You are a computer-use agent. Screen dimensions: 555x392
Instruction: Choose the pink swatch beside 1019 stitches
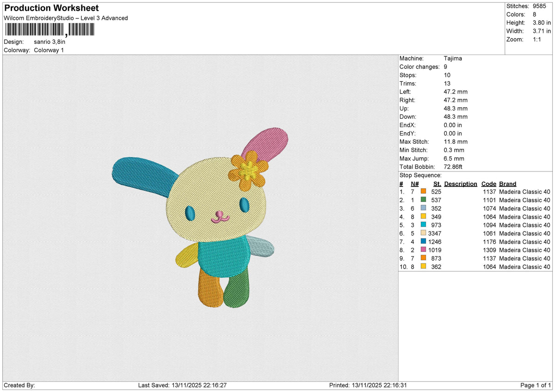pyautogui.click(x=423, y=250)
